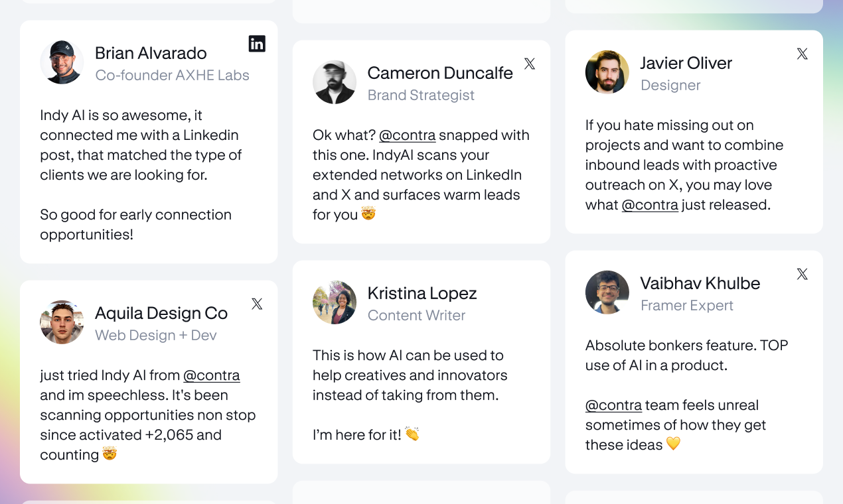Screen dimensions: 843x504
Task: Open Aquila Design Co avatar image
Action: (x=62, y=322)
